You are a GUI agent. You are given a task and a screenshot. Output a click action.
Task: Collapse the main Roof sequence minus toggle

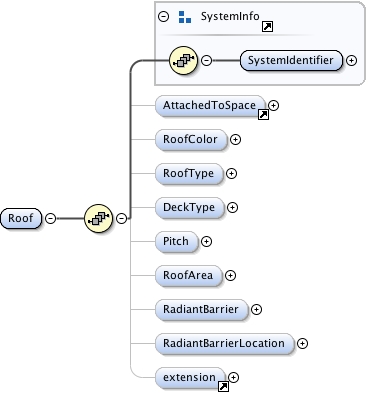(122, 218)
